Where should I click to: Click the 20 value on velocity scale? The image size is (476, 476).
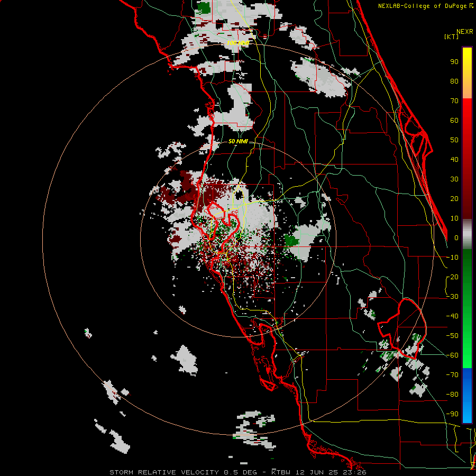click(x=454, y=198)
